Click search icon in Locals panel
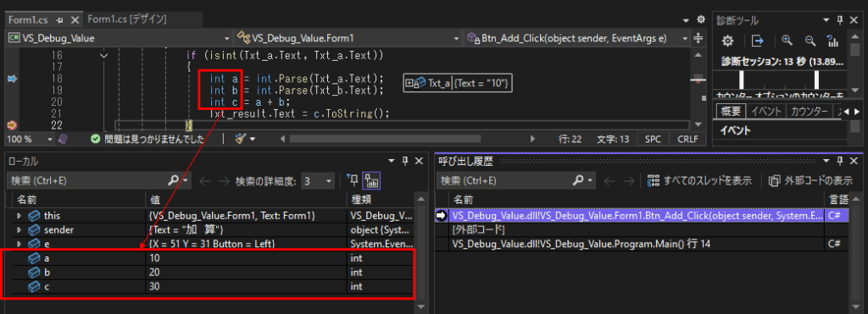The width and height of the screenshot is (868, 314). tap(173, 180)
